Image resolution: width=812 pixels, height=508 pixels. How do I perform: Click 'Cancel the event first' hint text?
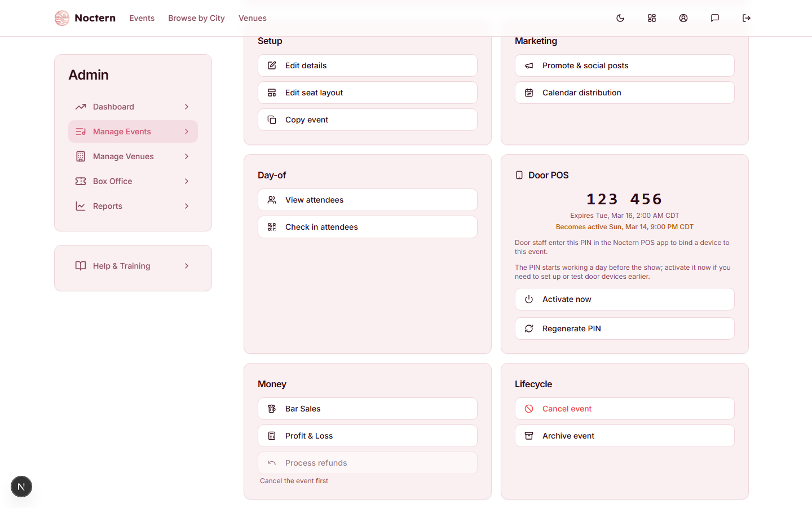pyautogui.click(x=294, y=481)
